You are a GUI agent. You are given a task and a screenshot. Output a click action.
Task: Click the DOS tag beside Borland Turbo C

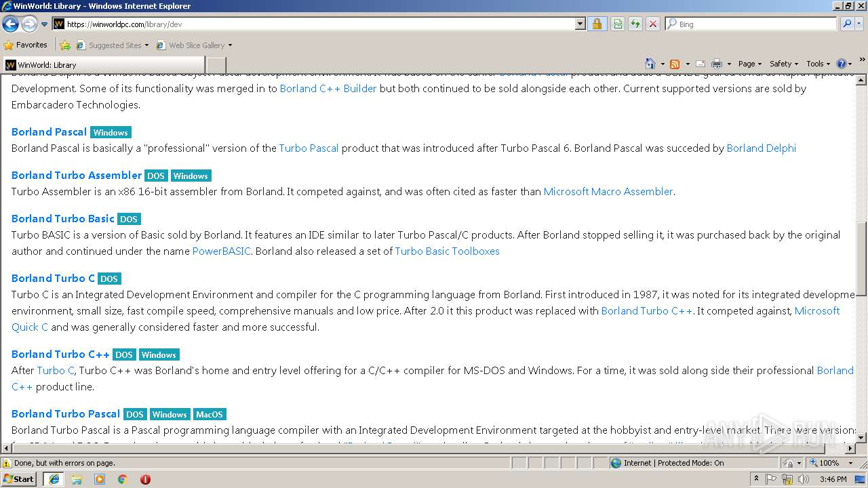click(x=109, y=279)
